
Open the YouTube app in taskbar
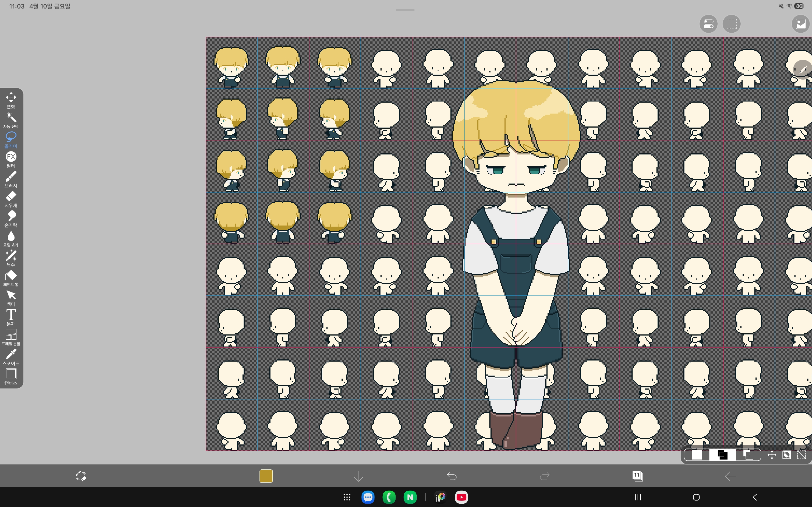click(x=461, y=497)
